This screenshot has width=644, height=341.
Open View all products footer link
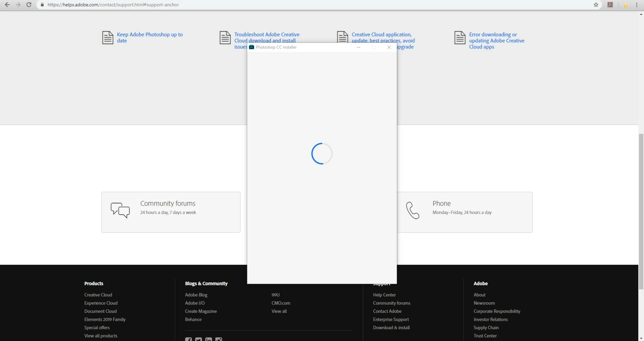click(101, 336)
